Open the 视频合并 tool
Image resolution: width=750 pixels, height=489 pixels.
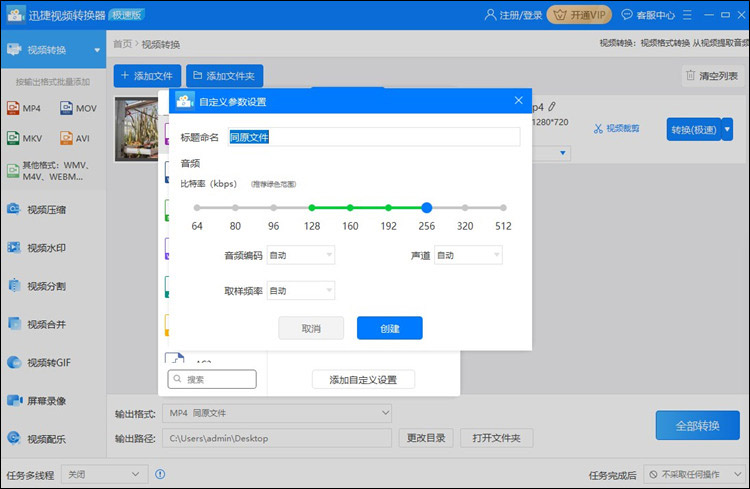(37, 324)
